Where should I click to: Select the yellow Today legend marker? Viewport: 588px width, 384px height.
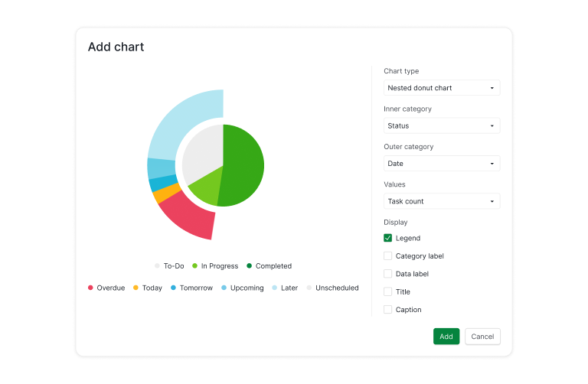click(x=136, y=288)
